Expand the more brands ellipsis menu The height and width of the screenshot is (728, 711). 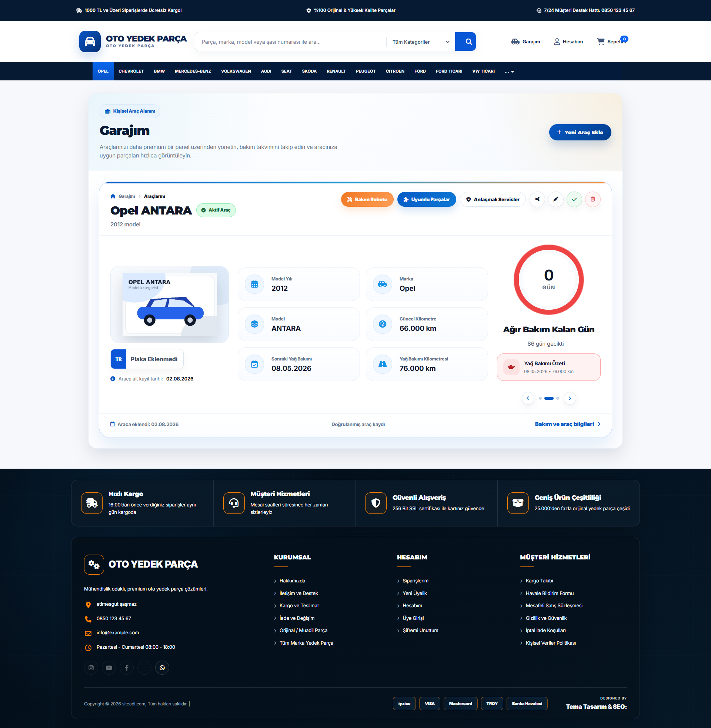pyautogui.click(x=509, y=72)
